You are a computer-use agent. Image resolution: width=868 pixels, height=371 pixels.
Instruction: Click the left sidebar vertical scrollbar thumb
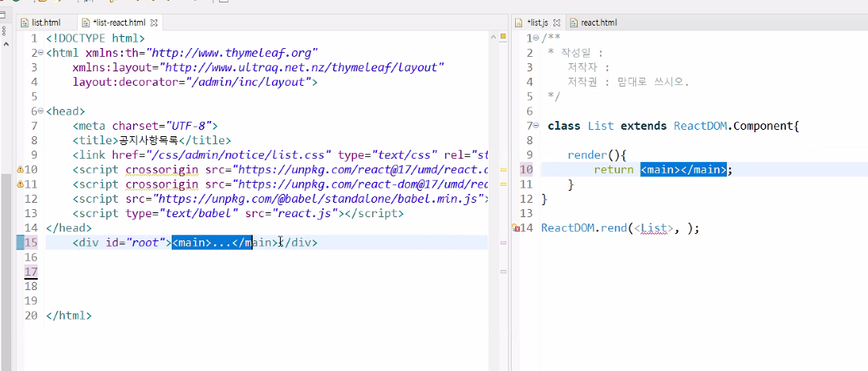6,271
